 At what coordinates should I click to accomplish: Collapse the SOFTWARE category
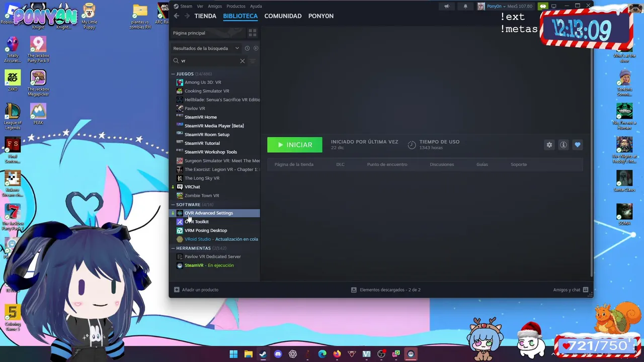[x=173, y=205]
